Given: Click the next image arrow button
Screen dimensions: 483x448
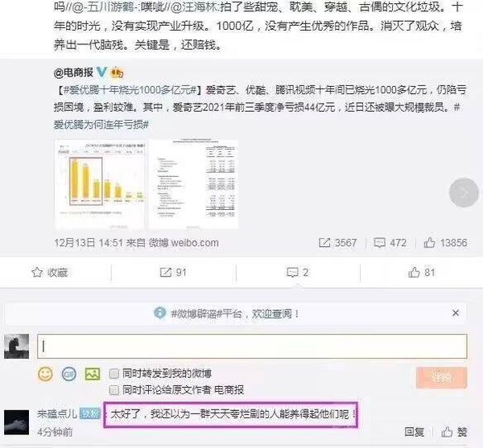Looking at the screenshot, I should [464, 192].
